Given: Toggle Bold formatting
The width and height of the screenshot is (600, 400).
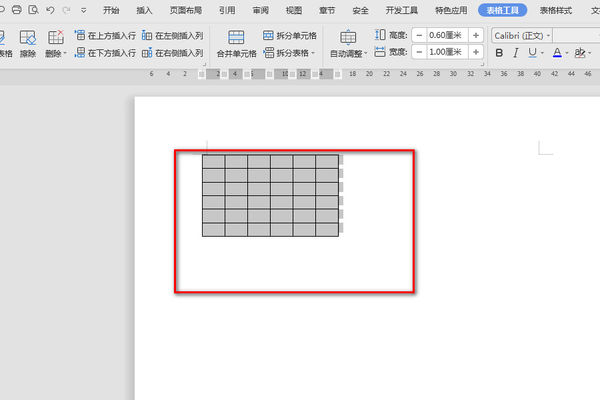Looking at the screenshot, I should pos(501,53).
